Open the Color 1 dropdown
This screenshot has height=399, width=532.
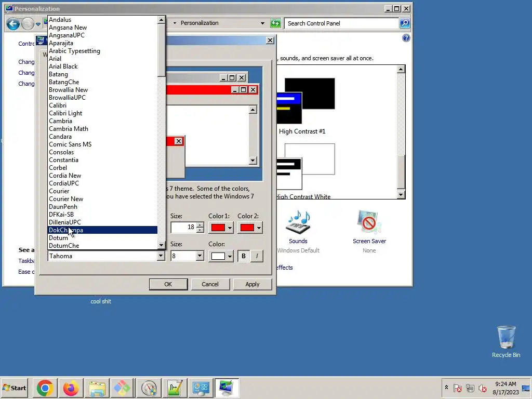221,228
